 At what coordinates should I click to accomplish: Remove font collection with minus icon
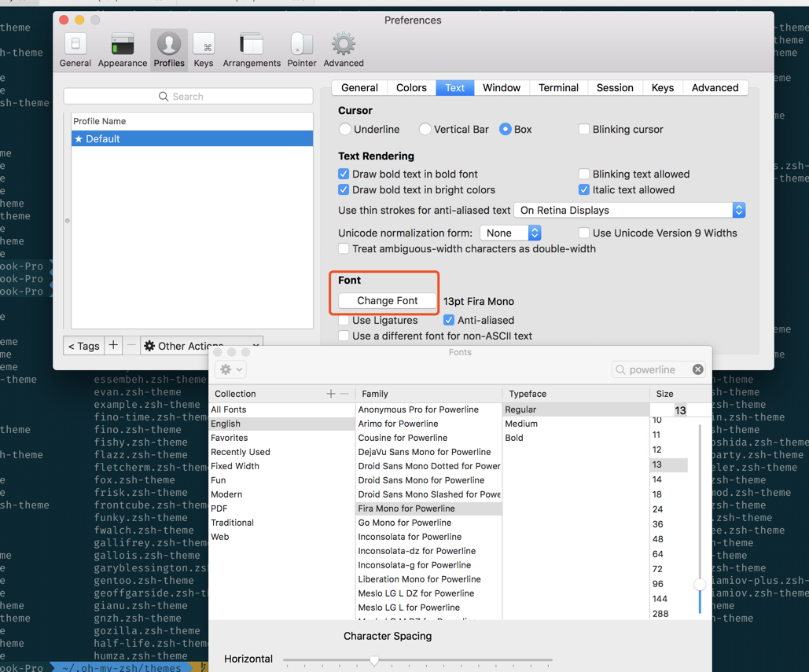344,394
